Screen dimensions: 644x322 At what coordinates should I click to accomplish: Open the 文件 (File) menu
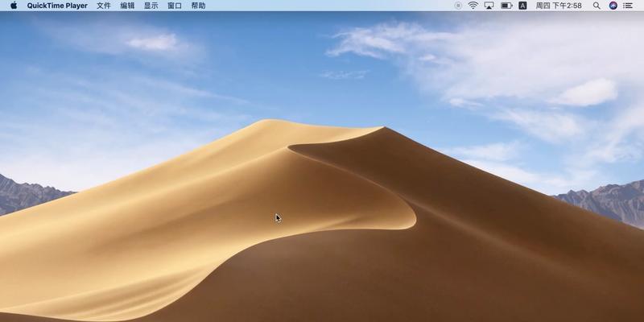(x=104, y=6)
